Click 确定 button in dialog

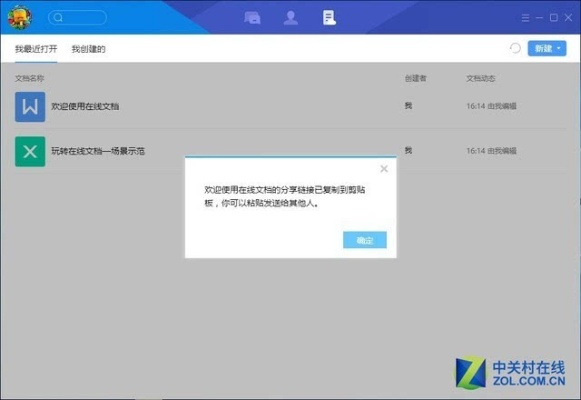tap(365, 240)
